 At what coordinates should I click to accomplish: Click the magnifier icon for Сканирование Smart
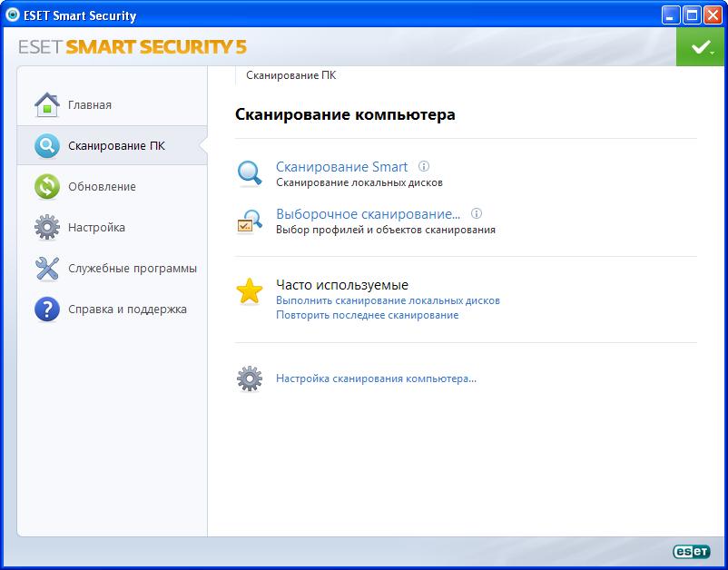250,173
